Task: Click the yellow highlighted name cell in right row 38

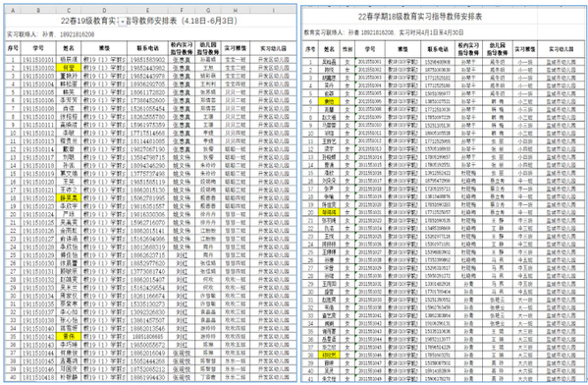Action: click(x=329, y=355)
